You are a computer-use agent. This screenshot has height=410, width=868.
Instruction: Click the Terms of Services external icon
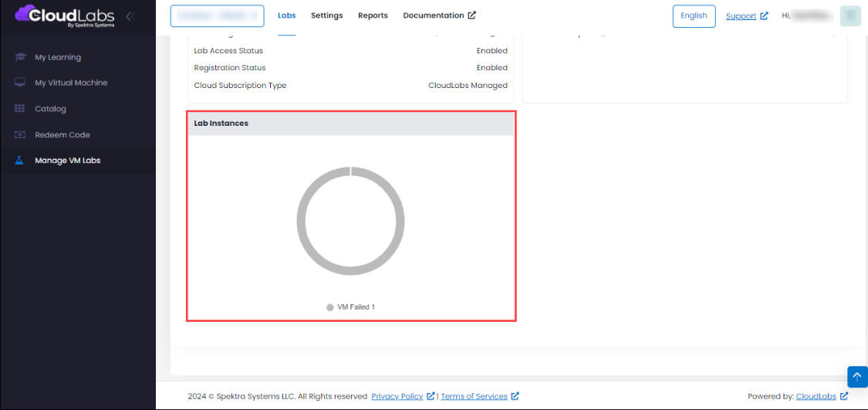coord(515,396)
